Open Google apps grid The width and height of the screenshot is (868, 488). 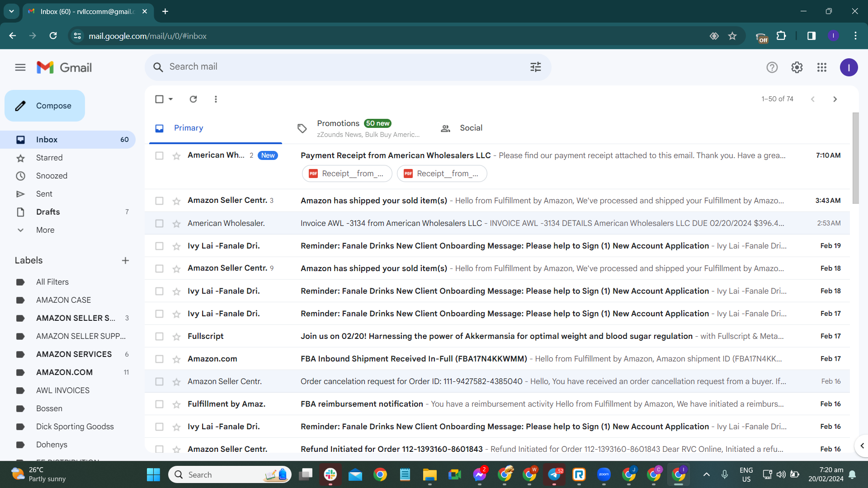(822, 68)
